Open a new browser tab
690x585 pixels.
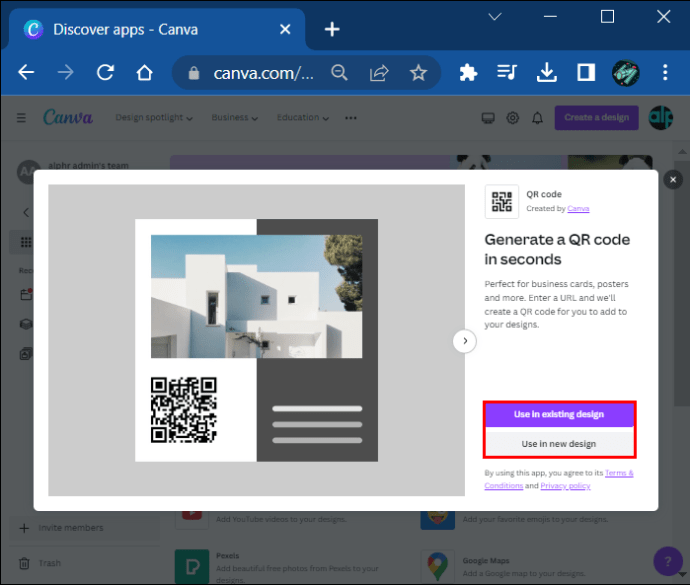(x=332, y=29)
